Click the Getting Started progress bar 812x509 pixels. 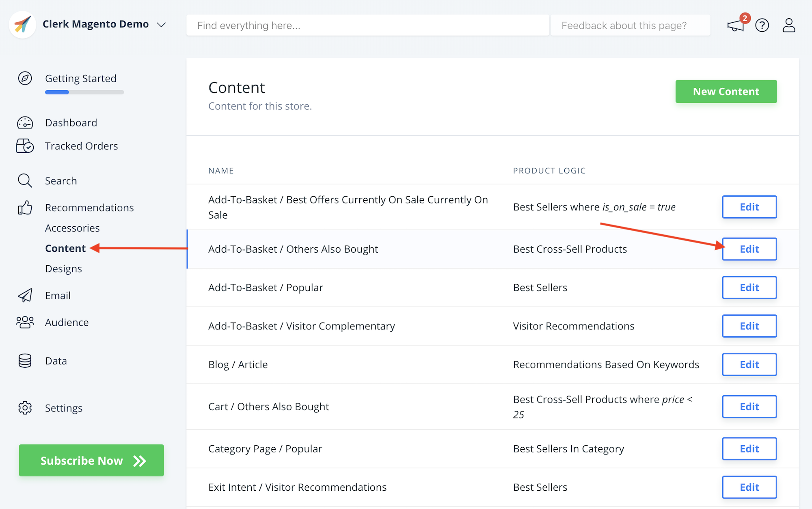[x=84, y=92]
